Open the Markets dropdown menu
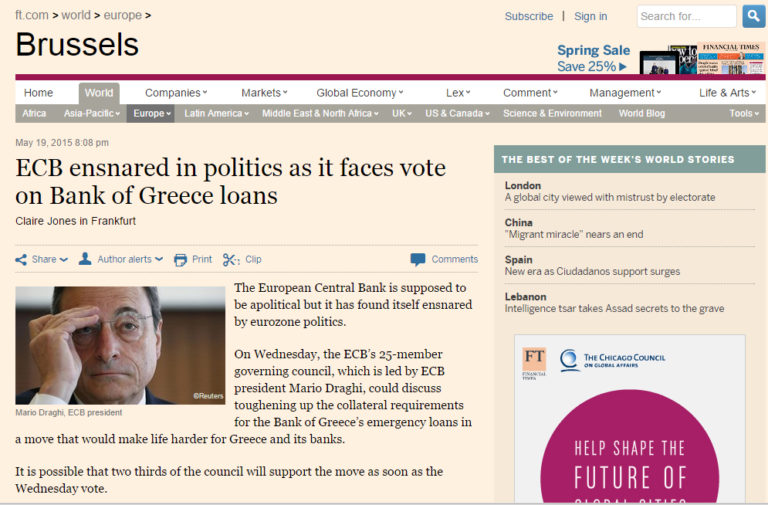768x505 pixels. [x=264, y=93]
